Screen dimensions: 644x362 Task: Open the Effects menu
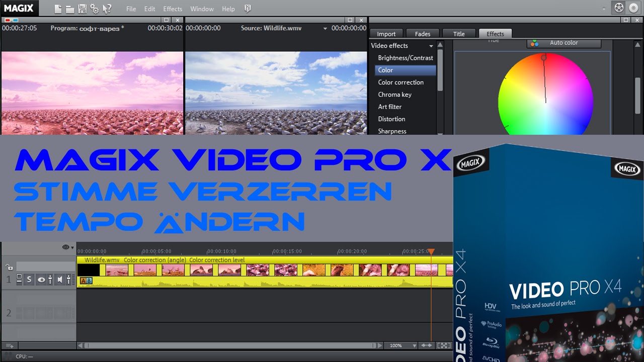pos(173,9)
